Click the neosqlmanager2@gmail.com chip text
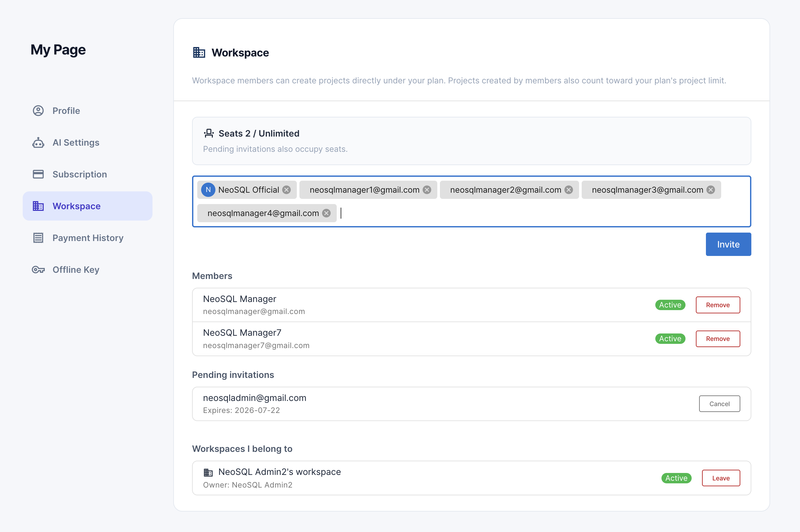 tap(506, 190)
